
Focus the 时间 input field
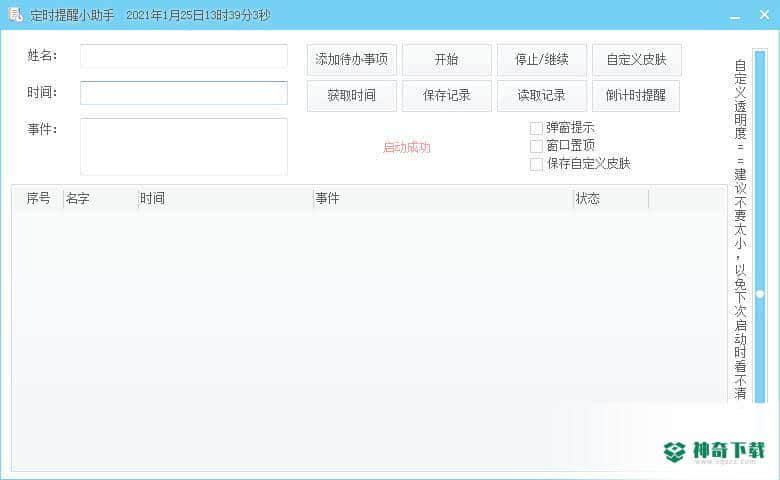[x=184, y=93]
